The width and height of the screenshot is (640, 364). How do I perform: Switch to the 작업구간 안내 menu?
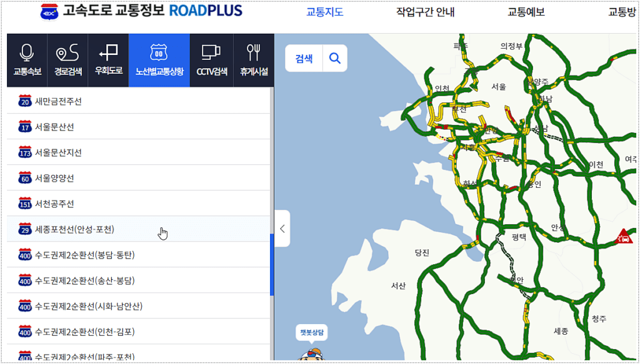426,11
